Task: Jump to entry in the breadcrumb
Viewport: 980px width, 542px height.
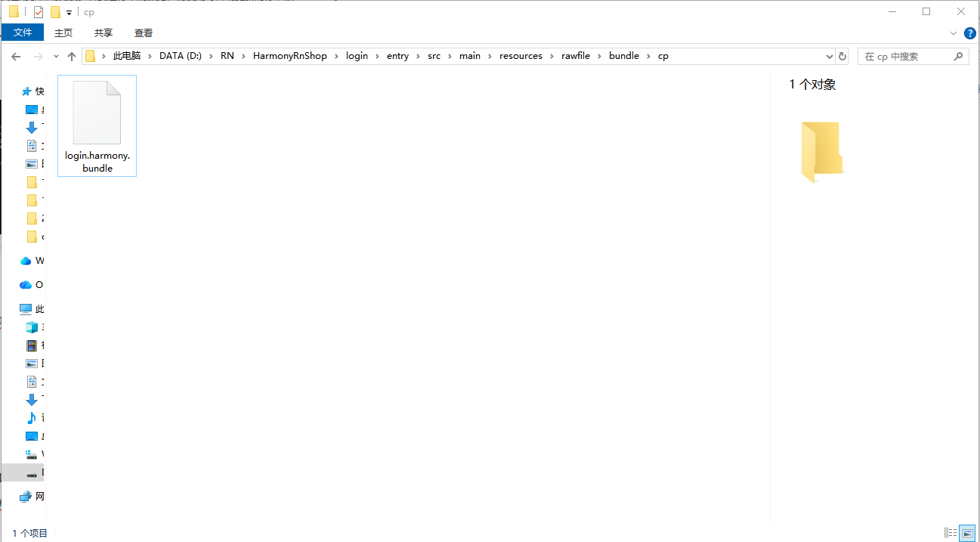Action: coord(397,56)
